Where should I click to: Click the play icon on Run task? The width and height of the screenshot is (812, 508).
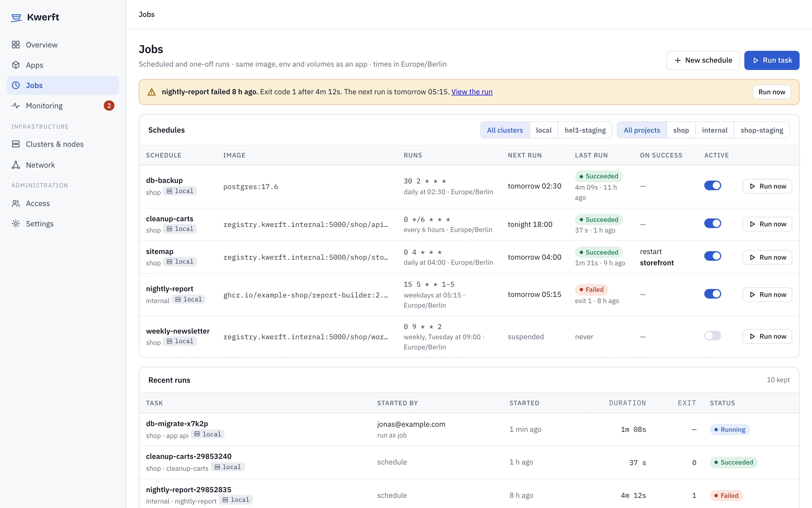tap(756, 60)
